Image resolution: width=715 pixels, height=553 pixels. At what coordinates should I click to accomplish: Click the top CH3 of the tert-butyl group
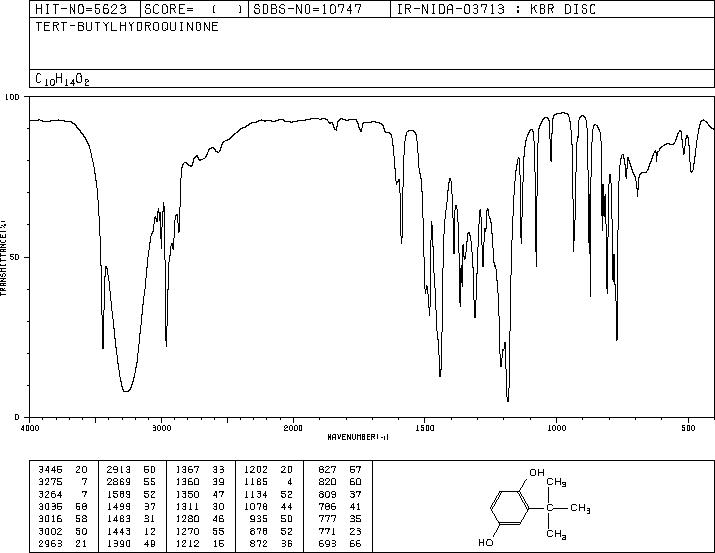pos(556,482)
